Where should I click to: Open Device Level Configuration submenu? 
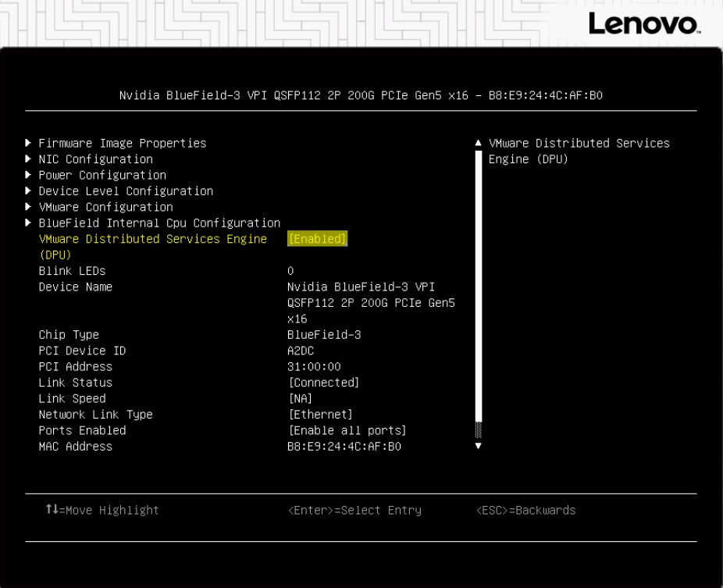click(126, 191)
